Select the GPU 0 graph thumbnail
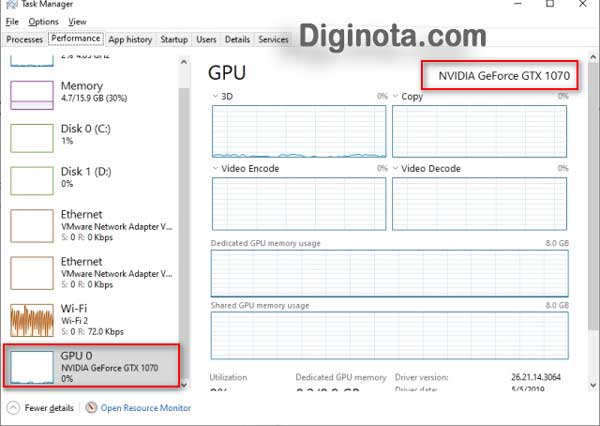This screenshot has height=426, width=600. tap(32, 367)
